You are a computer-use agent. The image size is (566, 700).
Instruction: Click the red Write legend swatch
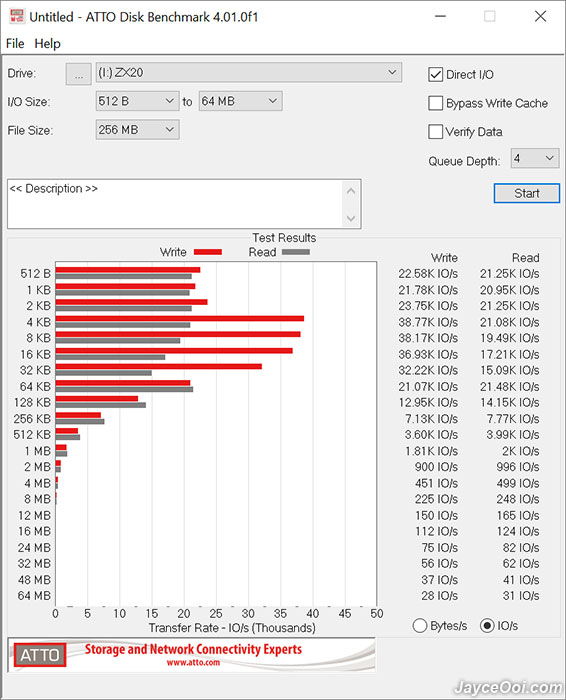click(208, 252)
